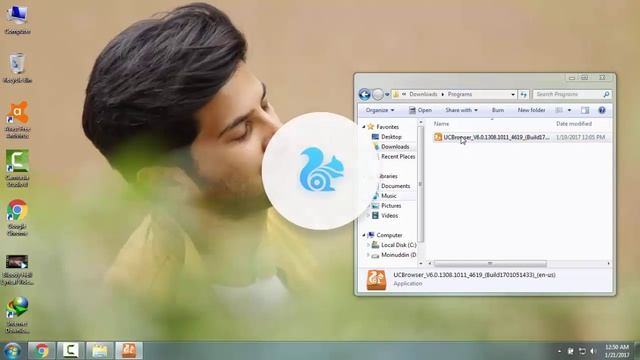Refresh the Programs folder view

click(524, 94)
